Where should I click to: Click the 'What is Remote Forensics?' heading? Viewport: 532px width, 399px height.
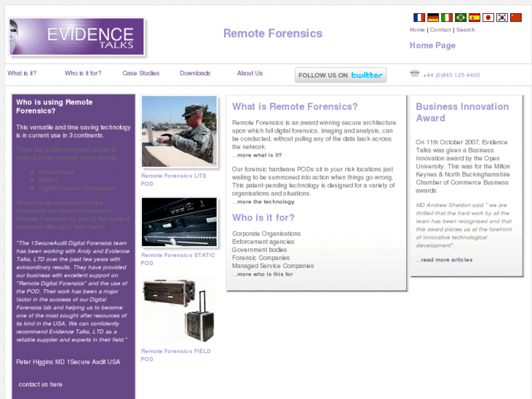click(295, 107)
